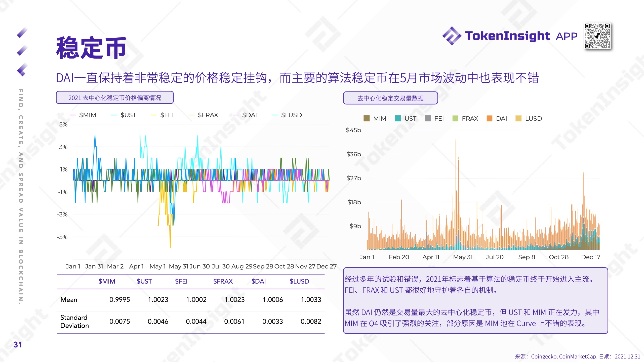644x362 pixels.
Task: Click the $27b y-axis label
Action: [x=354, y=178]
